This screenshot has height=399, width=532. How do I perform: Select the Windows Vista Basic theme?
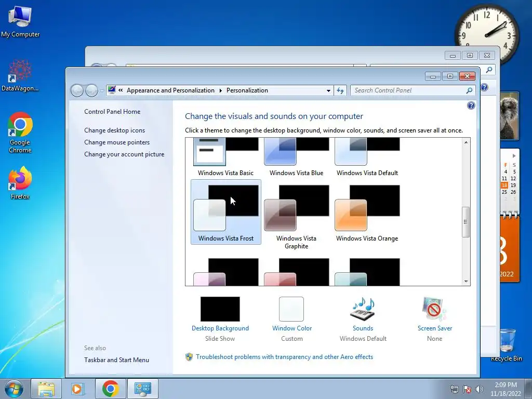pos(225,157)
